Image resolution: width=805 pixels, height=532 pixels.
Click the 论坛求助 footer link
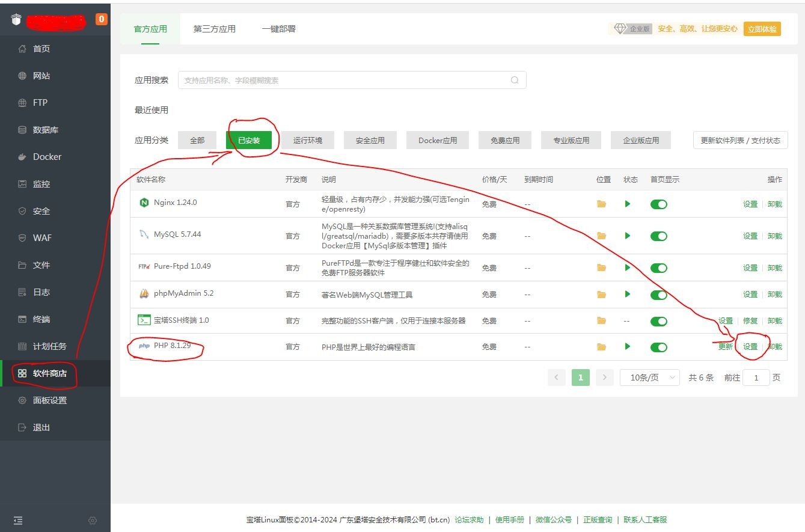pos(469,520)
